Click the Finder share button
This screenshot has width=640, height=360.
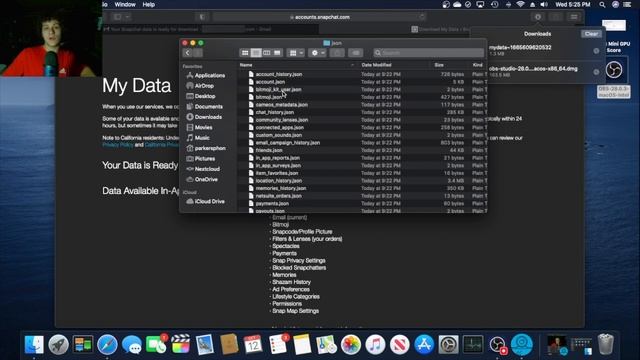coord(337,53)
